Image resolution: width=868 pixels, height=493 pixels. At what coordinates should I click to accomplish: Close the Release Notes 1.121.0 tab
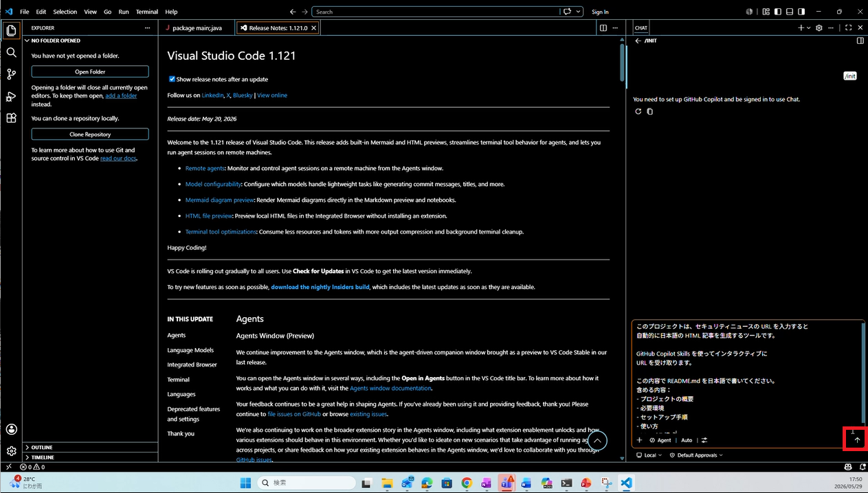coord(314,28)
